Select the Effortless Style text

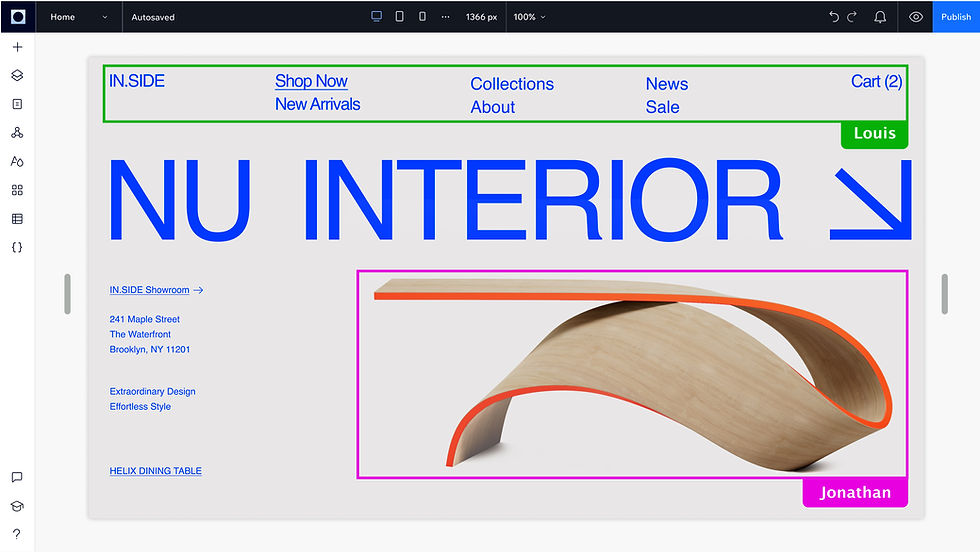pyautogui.click(x=140, y=406)
